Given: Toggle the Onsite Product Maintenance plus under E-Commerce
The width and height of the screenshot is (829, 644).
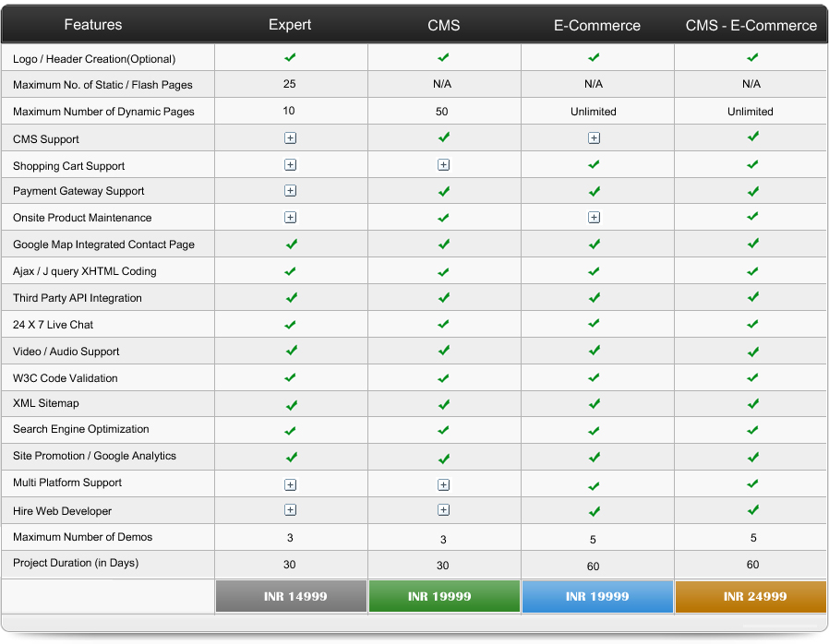Looking at the screenshot, I should pos(596,218).
